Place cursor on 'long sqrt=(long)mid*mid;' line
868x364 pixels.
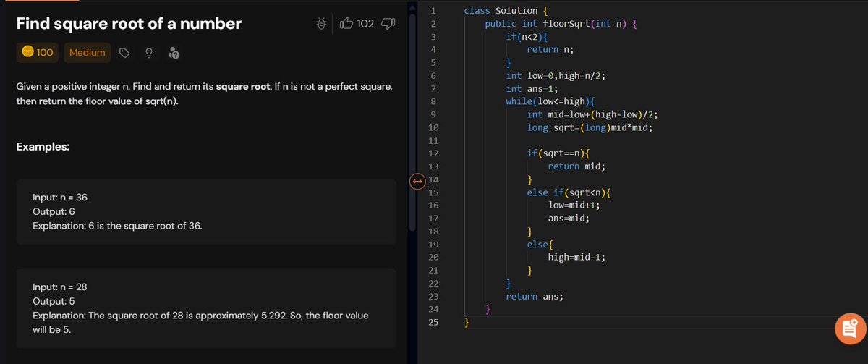pyautogui.click(x=590, y=127)
